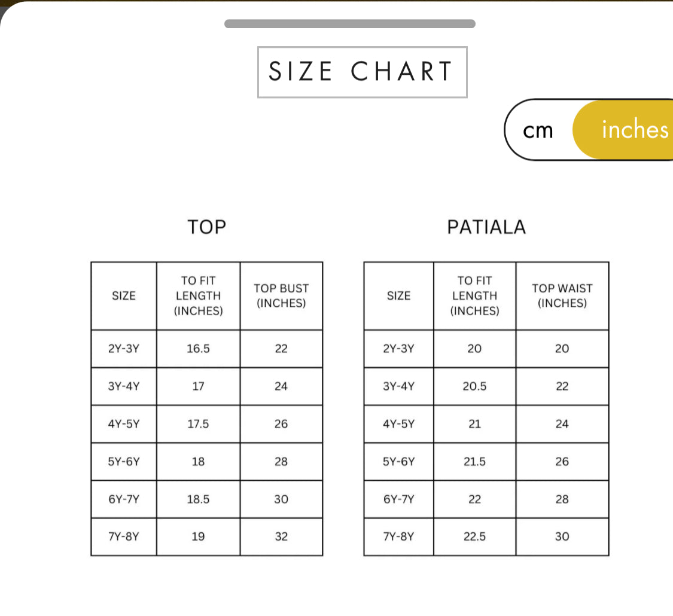Click the TOP WAIST (INCHES) column header

click(562, 295)
